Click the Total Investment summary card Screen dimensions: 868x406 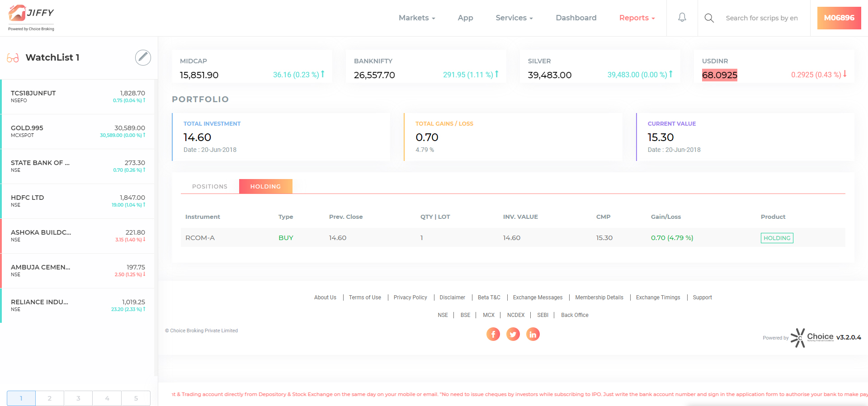pos(281,137)
